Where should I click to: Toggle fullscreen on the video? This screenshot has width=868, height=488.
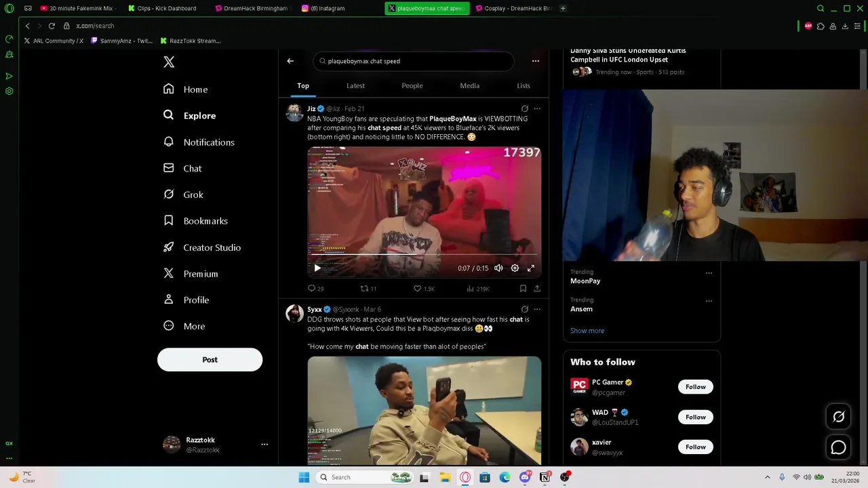(x=531, y=268)
